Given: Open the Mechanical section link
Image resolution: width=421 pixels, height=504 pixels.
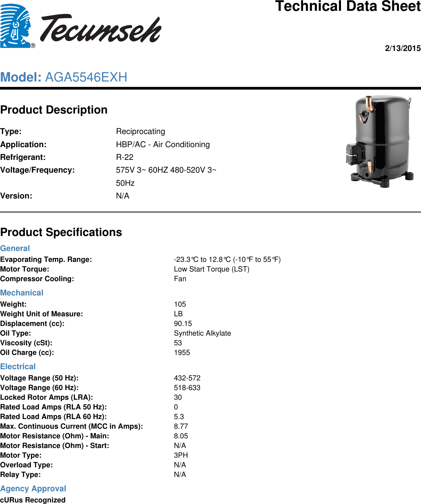Looking at the screenshot, I should click(22, 293).
